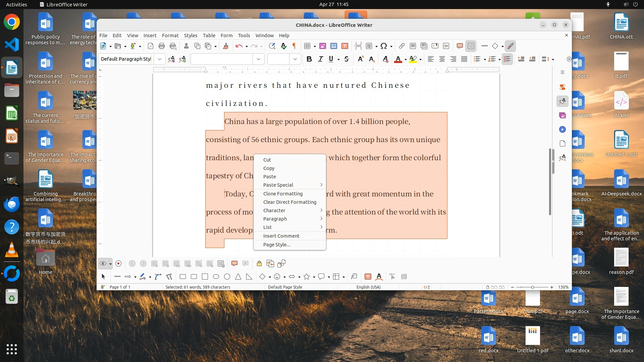Select the Ellipse shape tool
Screen dimensions: 644x362
tap(216, 277)
